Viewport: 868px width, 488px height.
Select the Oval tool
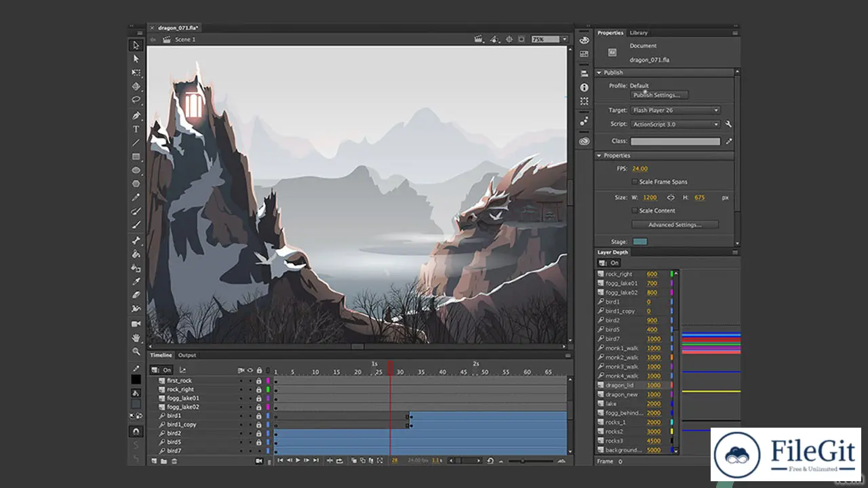[x=136, y=170]
